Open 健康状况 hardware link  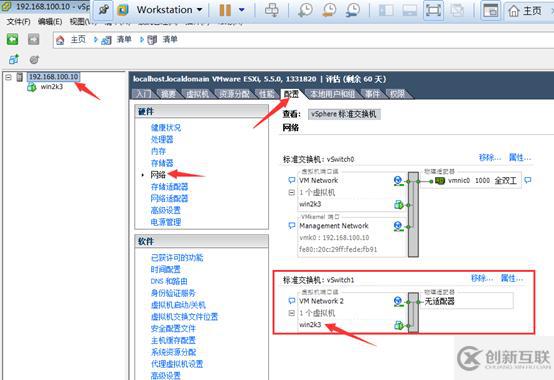pos(166,127)
